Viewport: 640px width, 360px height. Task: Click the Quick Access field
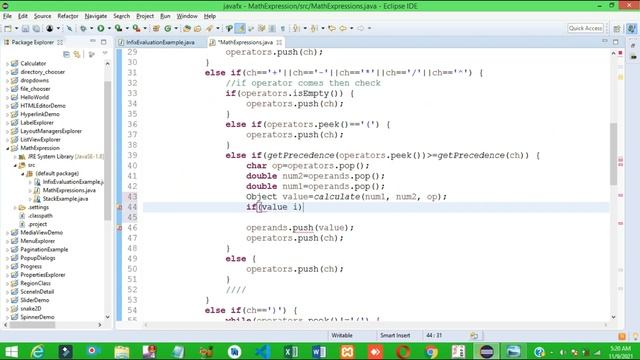point(586,28)
